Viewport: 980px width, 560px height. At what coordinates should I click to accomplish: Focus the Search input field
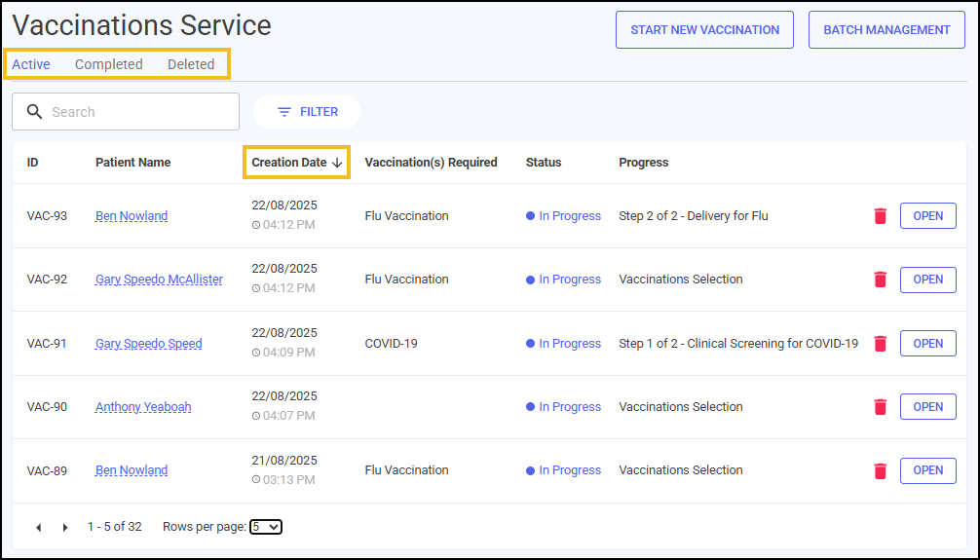tap(126, 112)
